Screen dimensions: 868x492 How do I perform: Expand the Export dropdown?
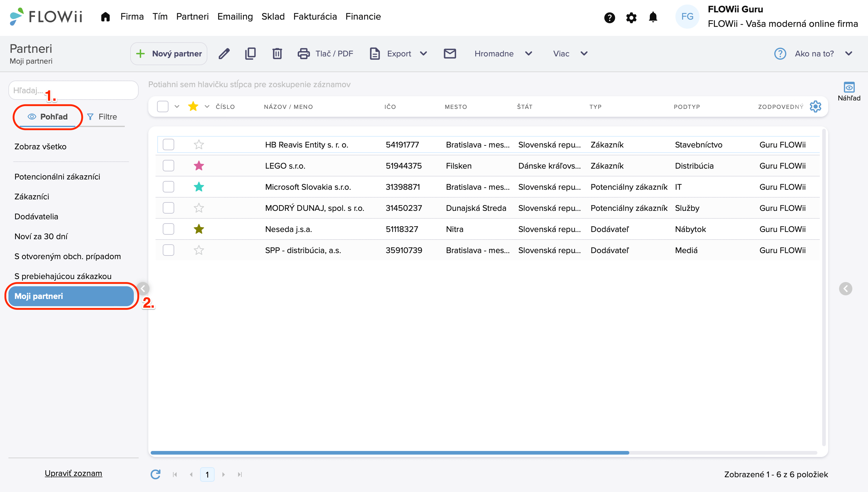423,53
